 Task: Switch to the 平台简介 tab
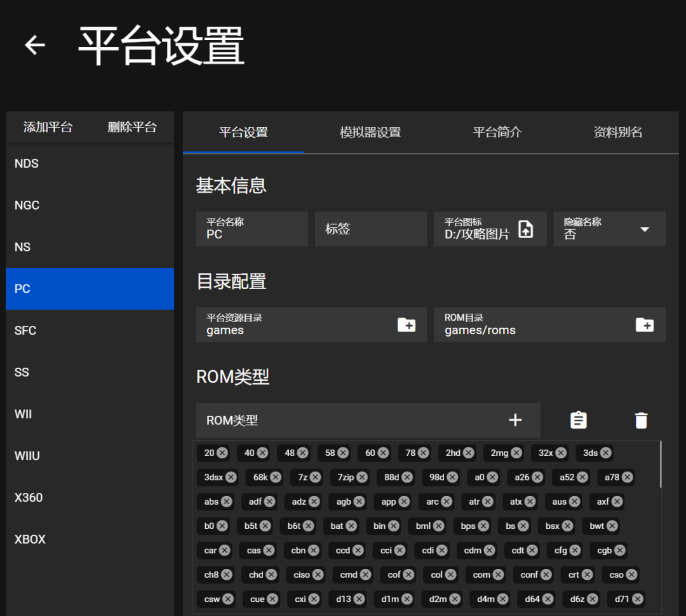497,132
